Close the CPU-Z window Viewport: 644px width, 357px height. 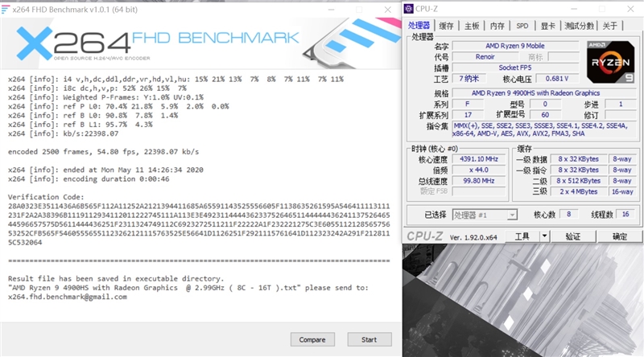pyautogui.click(x=630, y=9)
